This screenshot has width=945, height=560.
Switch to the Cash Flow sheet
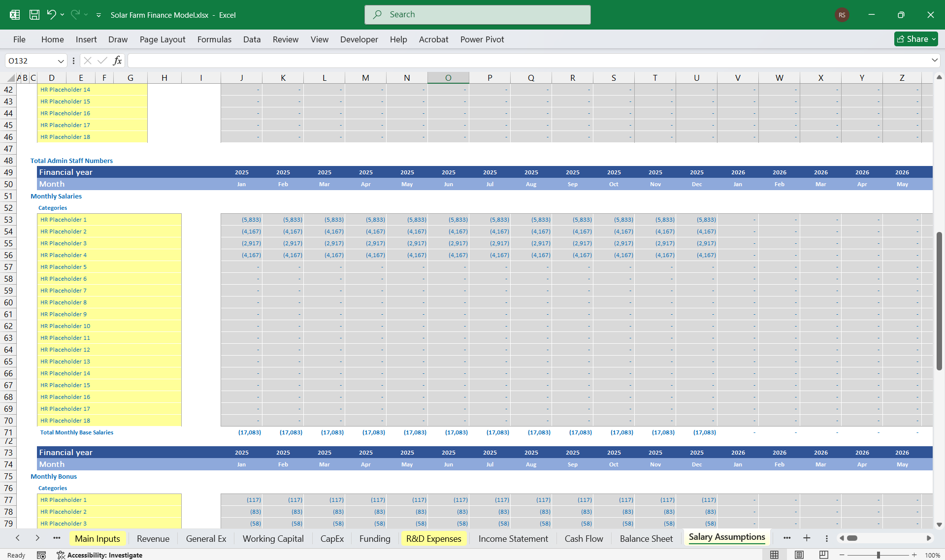click(584, 538)
